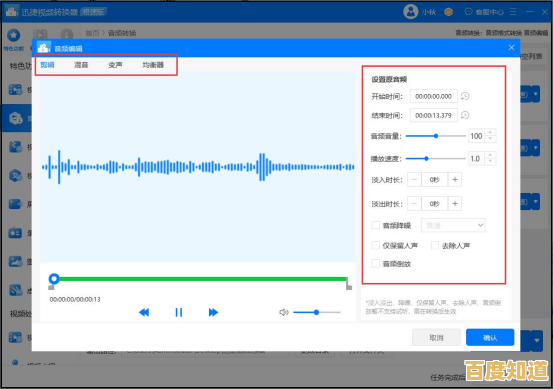Tick the 去除人声 checkbox
Viewport: 553px width, 389px height.
click(x=435, y=245)
